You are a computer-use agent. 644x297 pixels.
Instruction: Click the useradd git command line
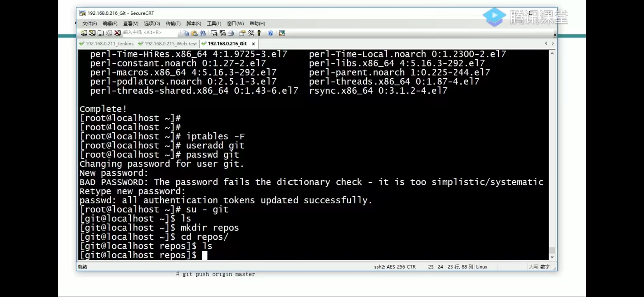(x=162, y=145)
